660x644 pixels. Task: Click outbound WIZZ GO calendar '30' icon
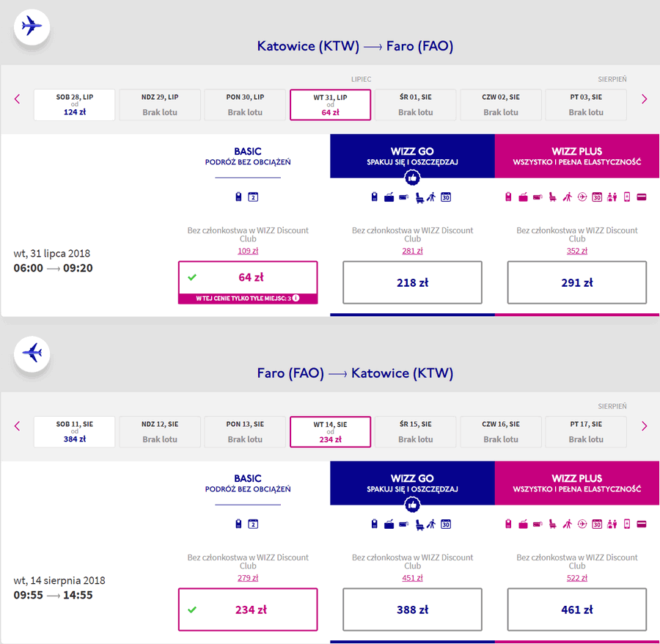pyautogui.click(x=446, y=197)
